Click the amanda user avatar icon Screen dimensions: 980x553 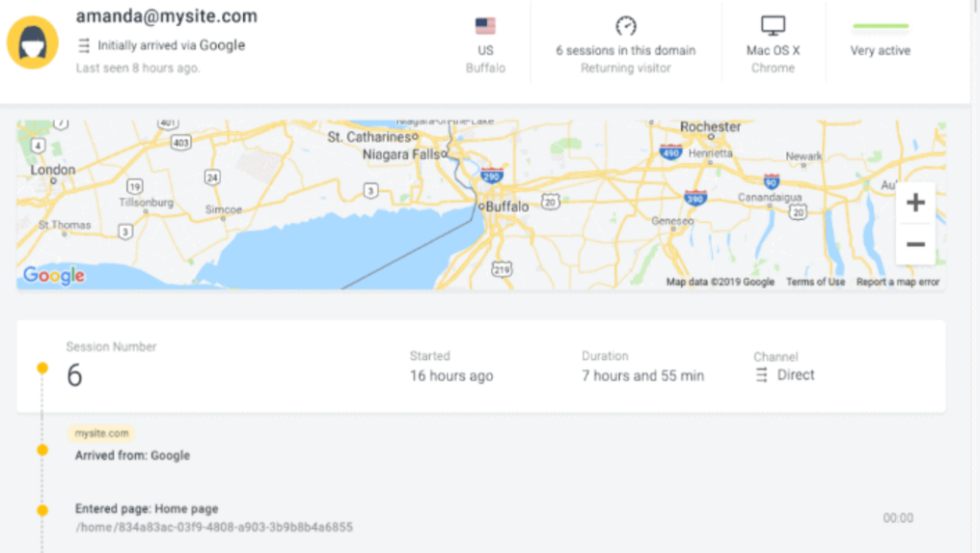[x=33, y=43]
